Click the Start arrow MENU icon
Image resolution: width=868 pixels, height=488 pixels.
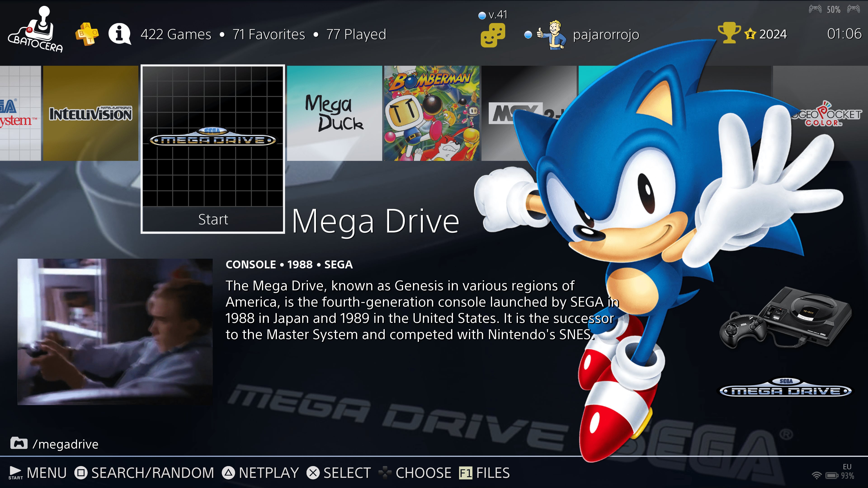(x=16, y=473)
